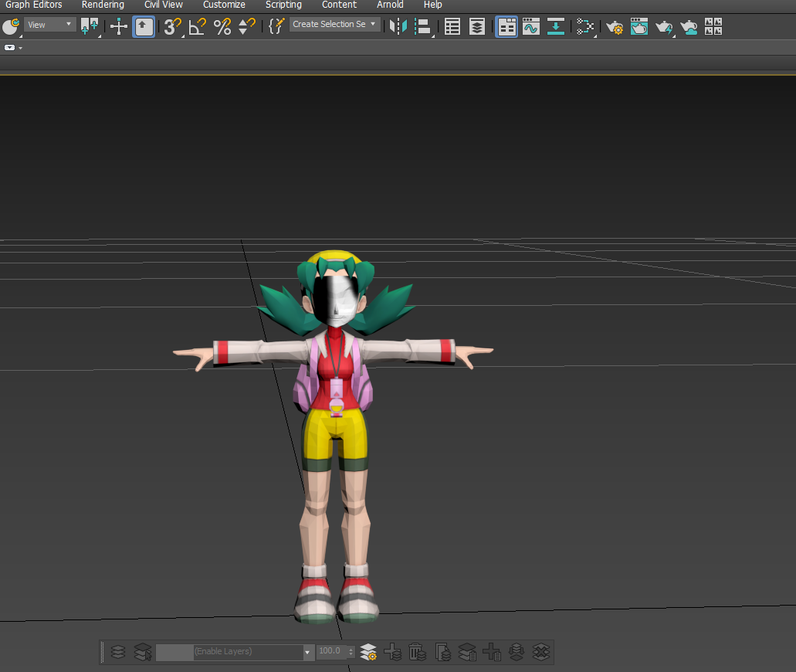Toggle the 3D Snaps button

coord(172,26)
